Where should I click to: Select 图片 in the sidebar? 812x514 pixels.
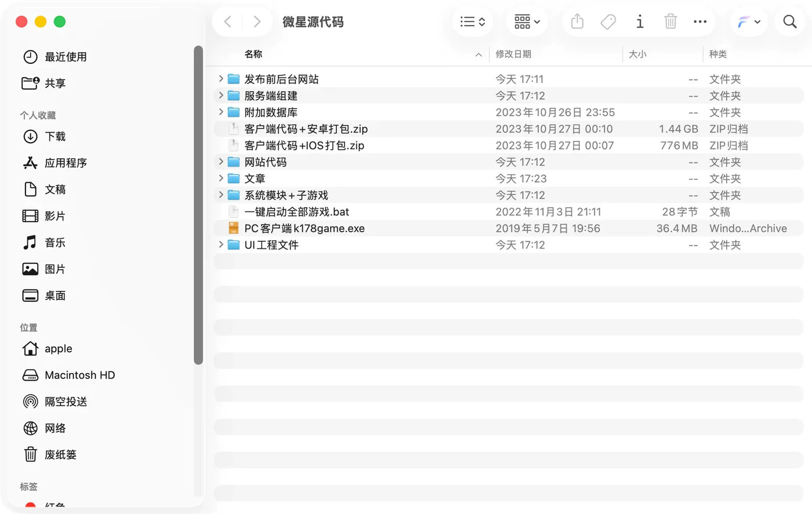[44, 269]
